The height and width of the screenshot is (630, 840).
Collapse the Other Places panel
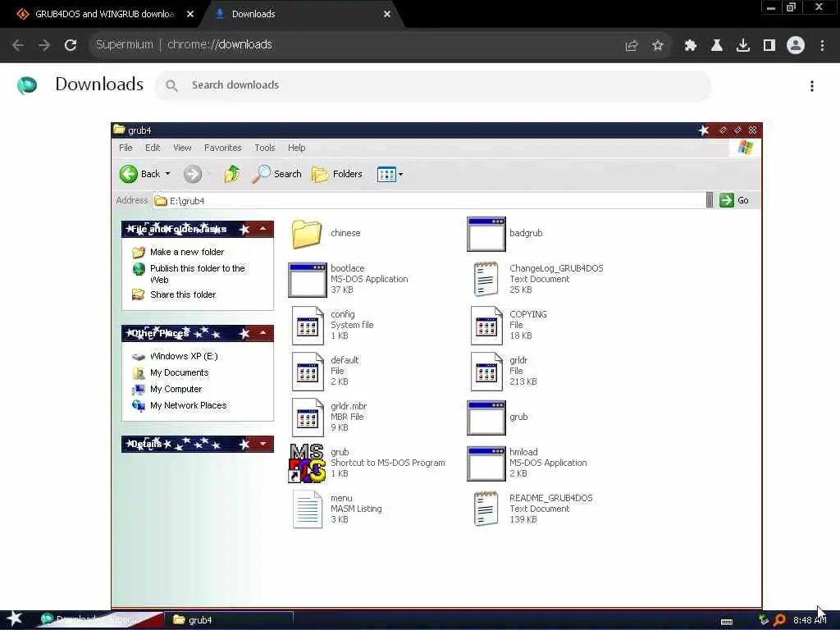[x=263, y=333]
